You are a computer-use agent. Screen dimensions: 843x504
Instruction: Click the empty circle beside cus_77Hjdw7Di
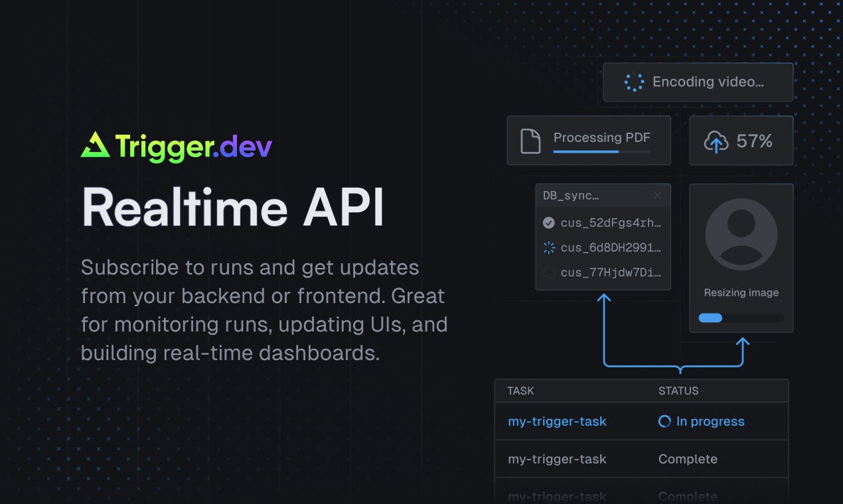[x=549, y=273]
